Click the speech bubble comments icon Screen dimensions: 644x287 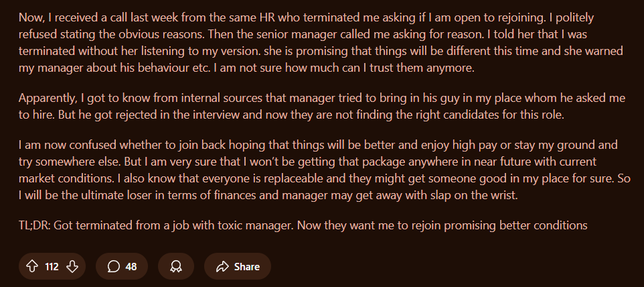pyautogui.click(x=113, y=266)
